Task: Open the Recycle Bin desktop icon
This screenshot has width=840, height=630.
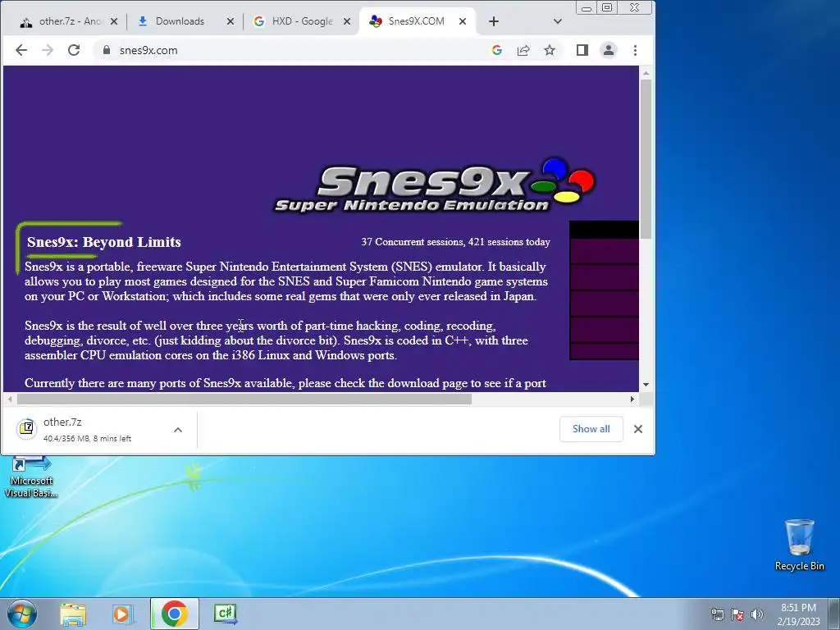Action: coord(799,545)
